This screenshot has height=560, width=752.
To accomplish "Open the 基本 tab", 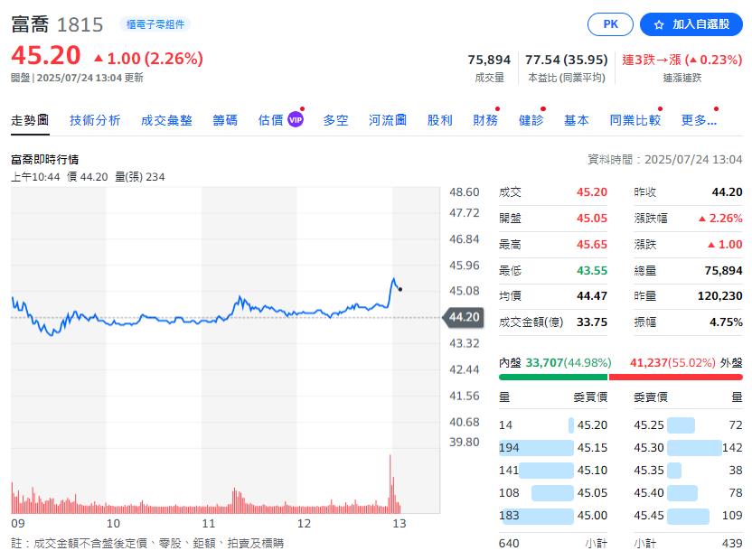I will point(577,120).
